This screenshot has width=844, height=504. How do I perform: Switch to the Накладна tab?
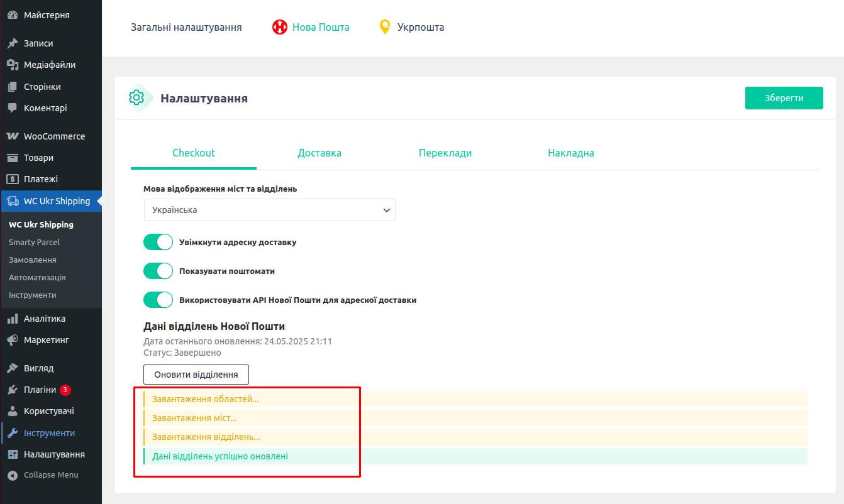coord(571,153)
